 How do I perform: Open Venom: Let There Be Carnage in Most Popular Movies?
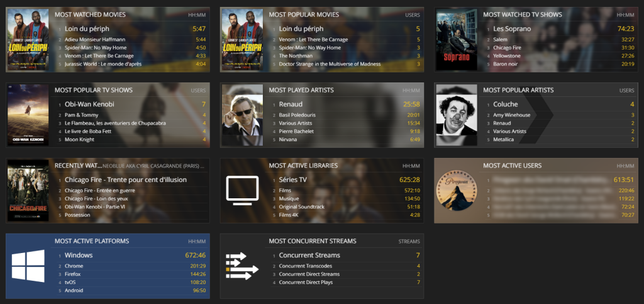pos(313,40)
